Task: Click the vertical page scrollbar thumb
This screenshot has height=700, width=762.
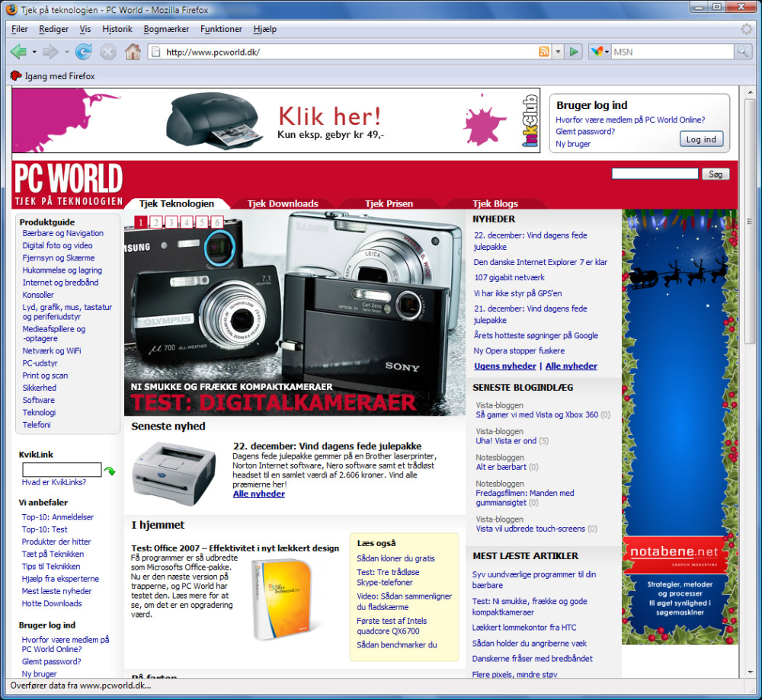Action: (x=751, y=221)
